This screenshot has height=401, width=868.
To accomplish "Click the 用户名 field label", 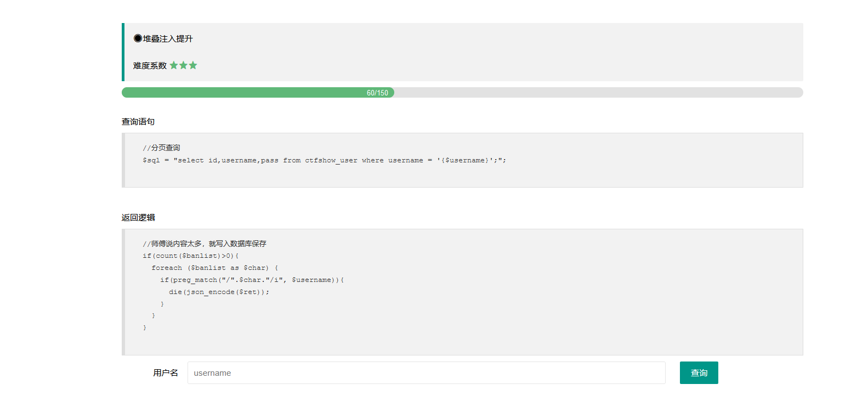I will tap(166, 372).
